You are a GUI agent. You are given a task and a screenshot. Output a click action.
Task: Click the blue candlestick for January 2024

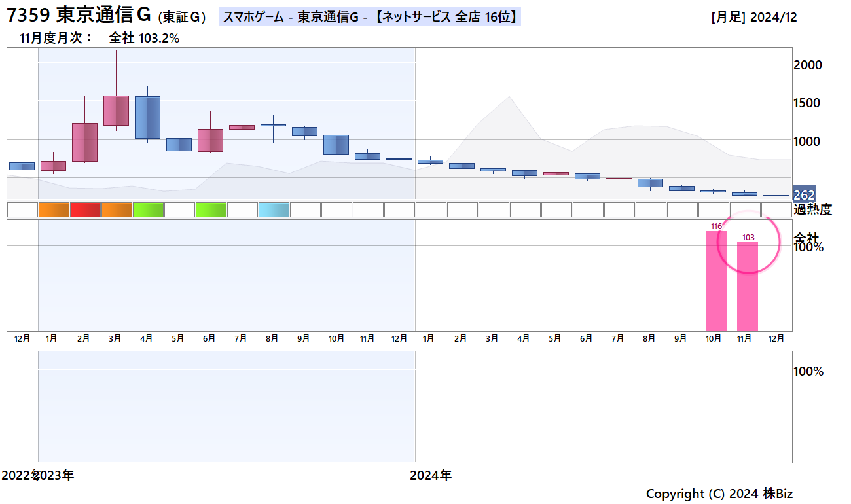tap(431, 161)
